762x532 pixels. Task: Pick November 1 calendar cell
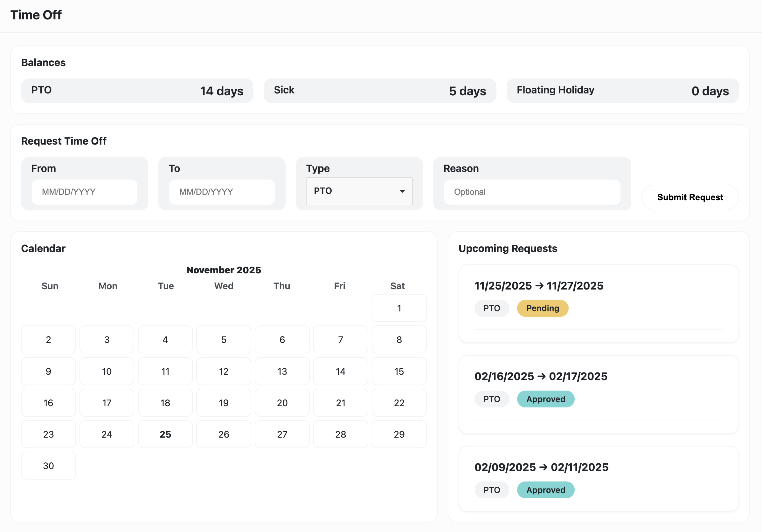pyautogui.click(x=399, y=308)
